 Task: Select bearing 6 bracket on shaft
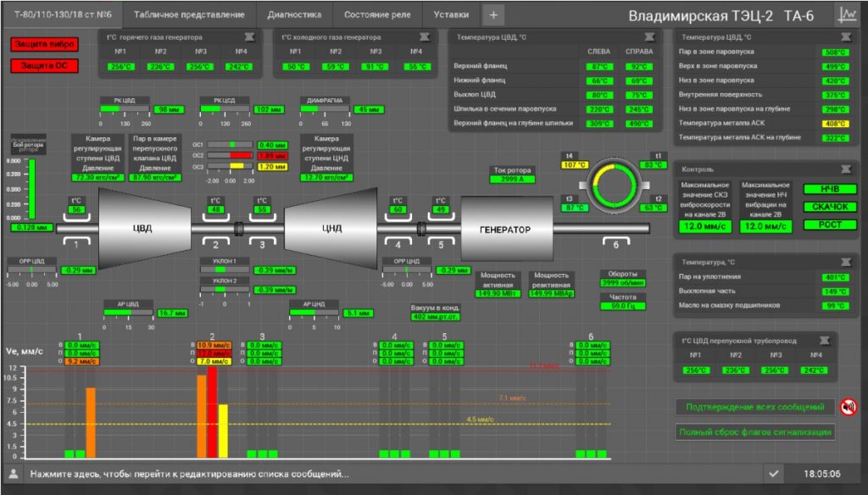(615, 242)
